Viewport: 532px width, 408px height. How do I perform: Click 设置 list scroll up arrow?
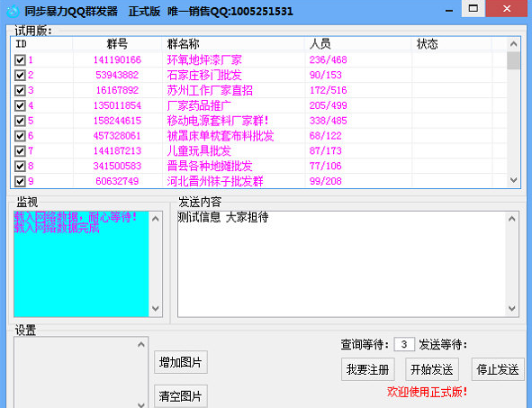tap(141, 345)
